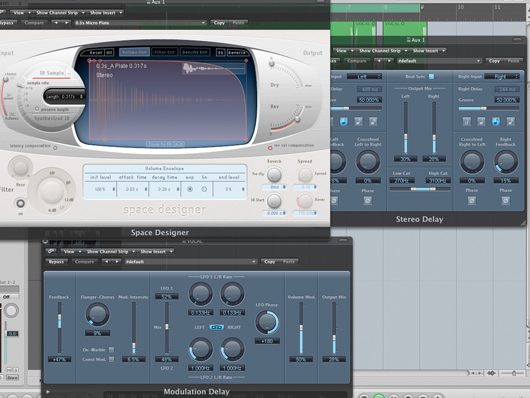Switch to Filter Env tab
This screenshot has height=398, width=530.
(x=164, y=52)
